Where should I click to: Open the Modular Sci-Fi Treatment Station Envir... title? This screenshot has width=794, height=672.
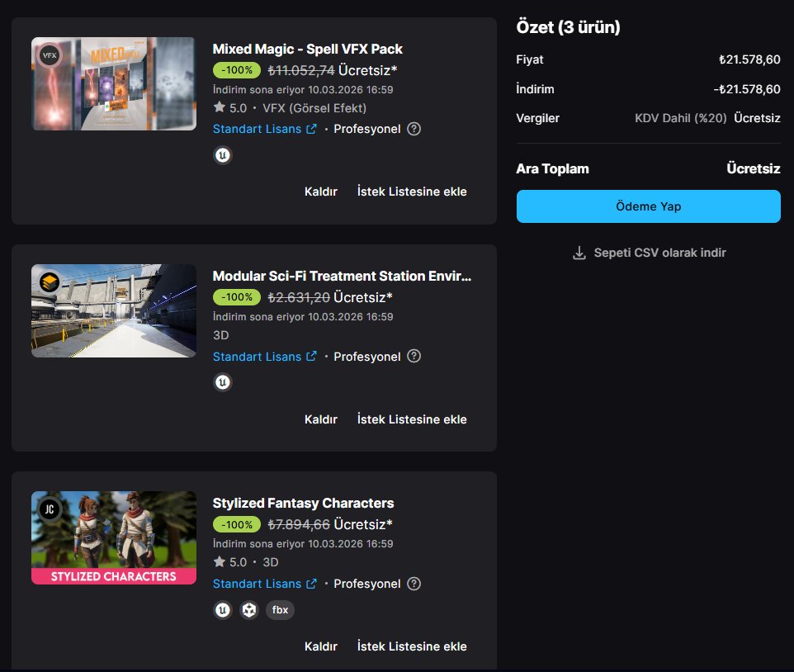342,276
